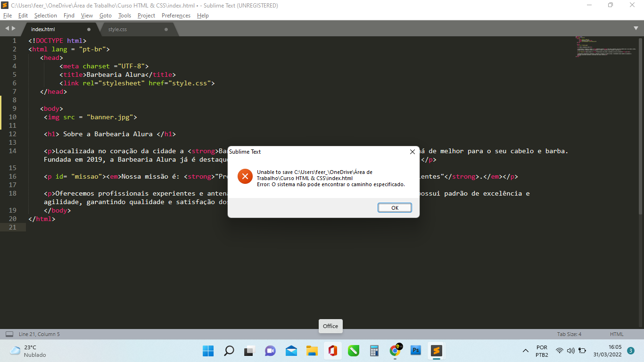Click the Sublime Text taskbar icon
Viewport: 644px width, 362px height.
tap(437, 351)
